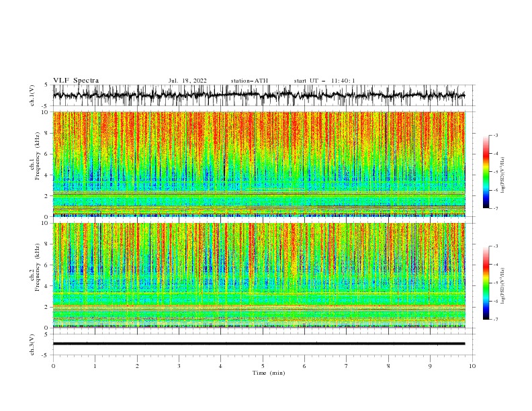Click inside the ch.1 spectrogram panel
This screenshot has width=532, height=411.
tap(259, 164)
